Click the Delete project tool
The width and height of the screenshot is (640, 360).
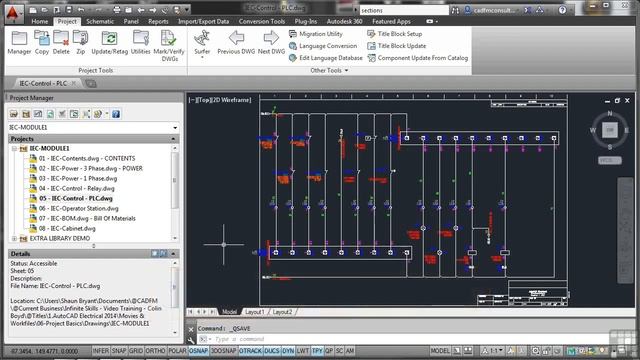pyautogui.click(x=61, y=42)
